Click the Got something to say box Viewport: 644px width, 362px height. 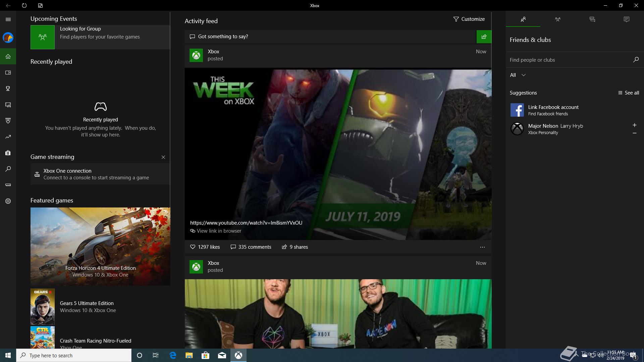point(330,37)
